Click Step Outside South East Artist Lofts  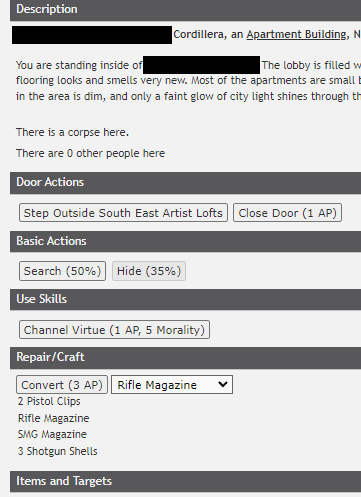(123, 213)
